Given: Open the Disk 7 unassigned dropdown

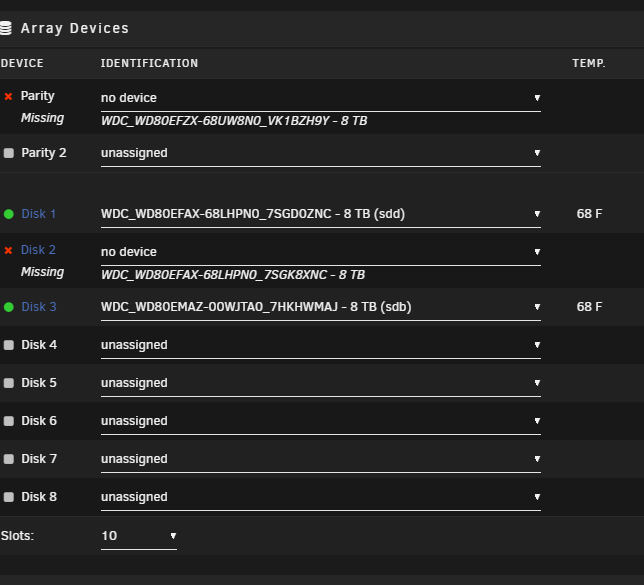Looking at the screenshot, I should coord(321,459).
